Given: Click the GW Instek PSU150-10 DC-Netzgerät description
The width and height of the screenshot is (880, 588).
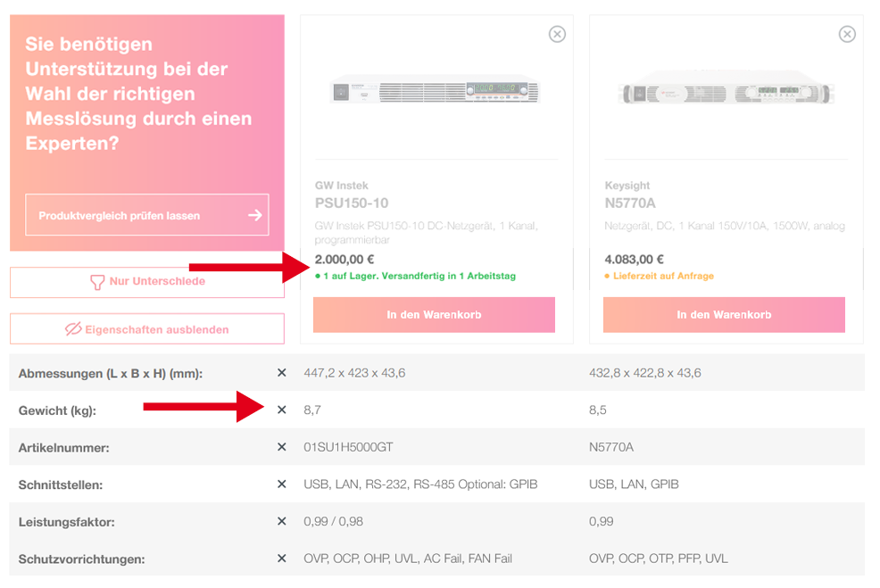Looking at the screenshot, I should [426, 233].
